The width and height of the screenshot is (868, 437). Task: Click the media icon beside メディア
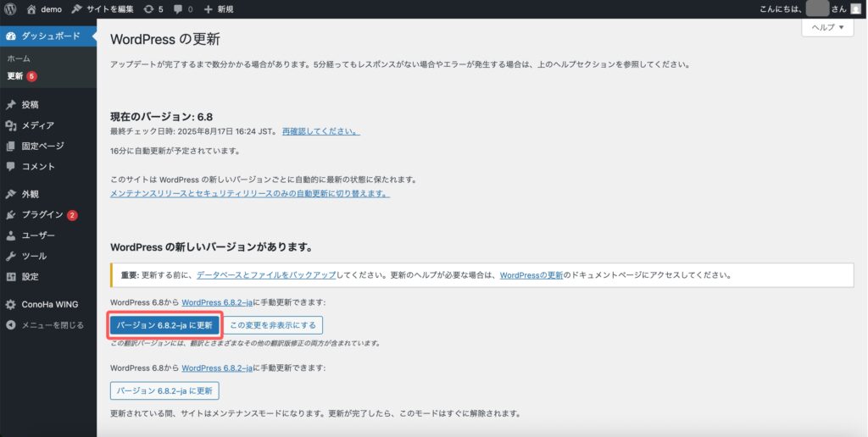point(10,125)
